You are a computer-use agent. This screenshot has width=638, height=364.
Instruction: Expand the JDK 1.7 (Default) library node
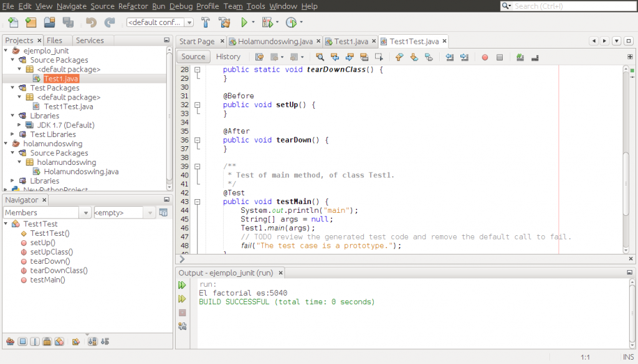click(x=19, y=124)
